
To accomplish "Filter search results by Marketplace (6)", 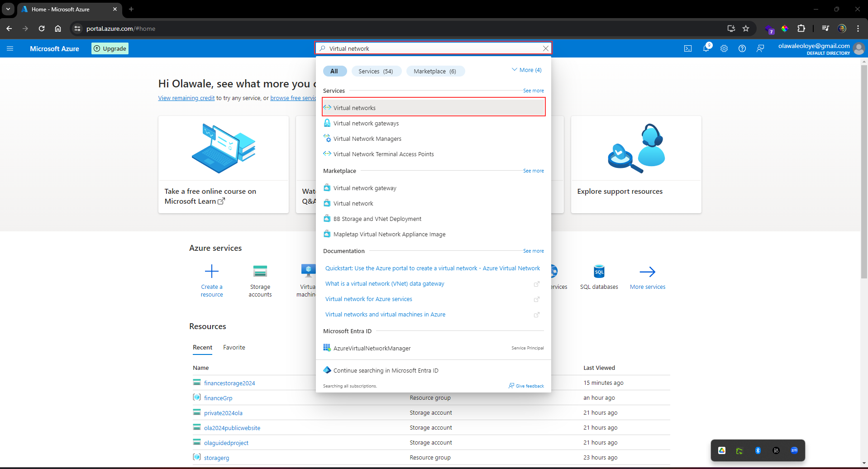I will [x=435, y=71].
